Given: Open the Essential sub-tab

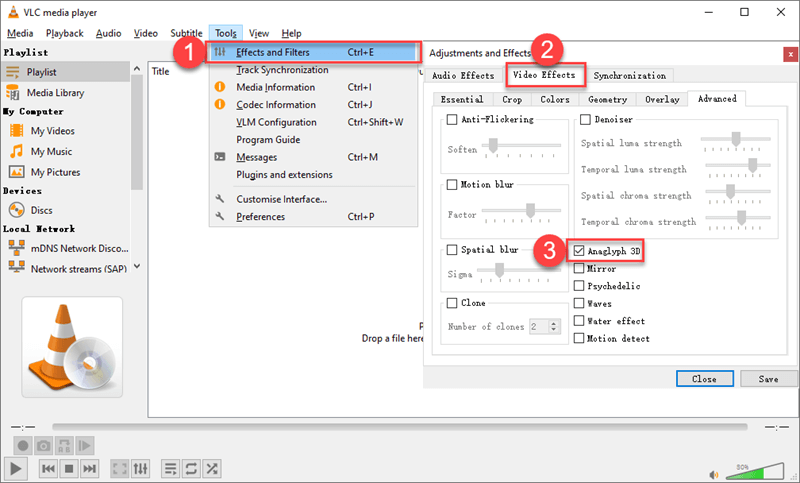Looking at the screenshot, I should 462,99.
